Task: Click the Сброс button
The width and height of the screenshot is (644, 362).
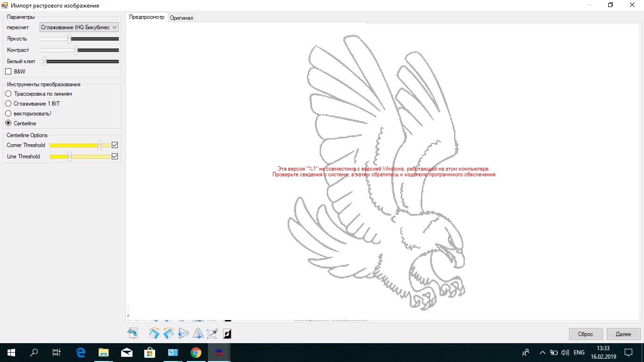Action: (x=586, y=334)
